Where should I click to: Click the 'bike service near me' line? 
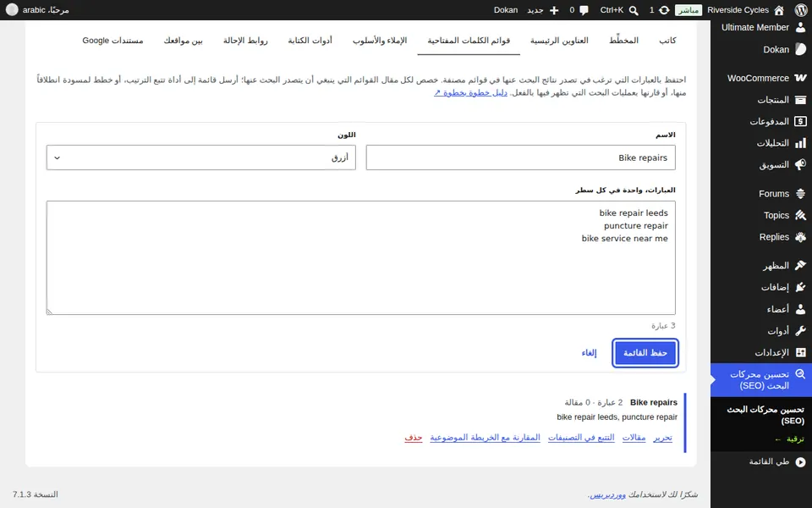[624, 239]
